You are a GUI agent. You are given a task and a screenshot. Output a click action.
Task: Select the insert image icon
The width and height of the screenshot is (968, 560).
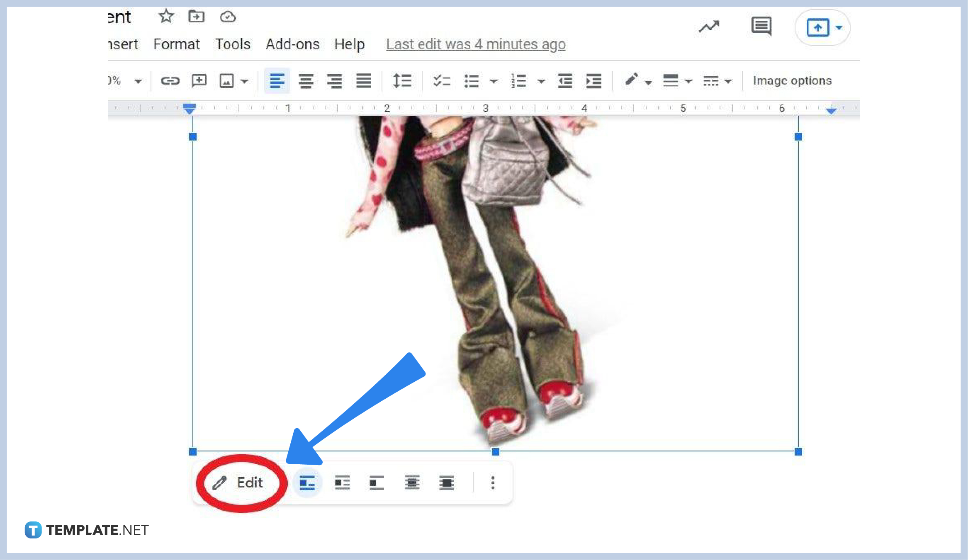click(227, 81)
